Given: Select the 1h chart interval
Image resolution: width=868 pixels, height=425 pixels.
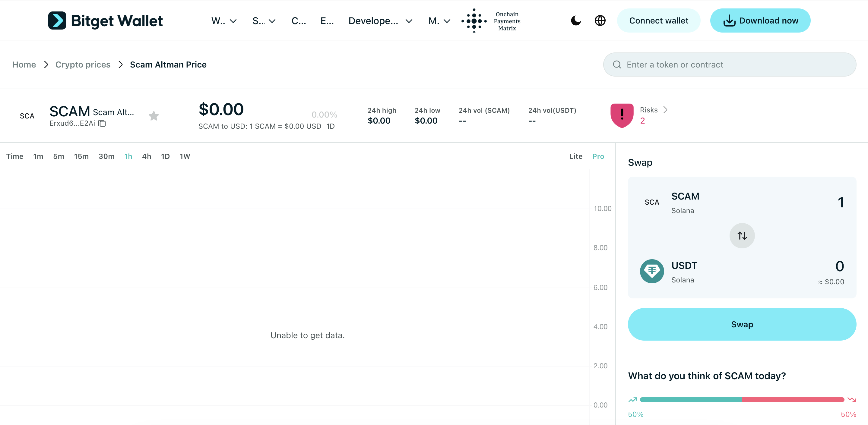Looking at the screenshot, I should click(128, 156).
